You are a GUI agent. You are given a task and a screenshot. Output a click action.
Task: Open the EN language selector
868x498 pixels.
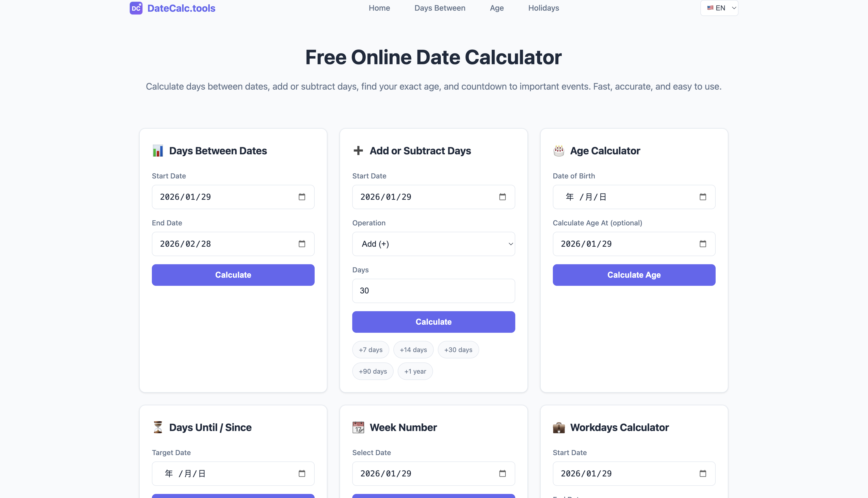pos(719,8)
